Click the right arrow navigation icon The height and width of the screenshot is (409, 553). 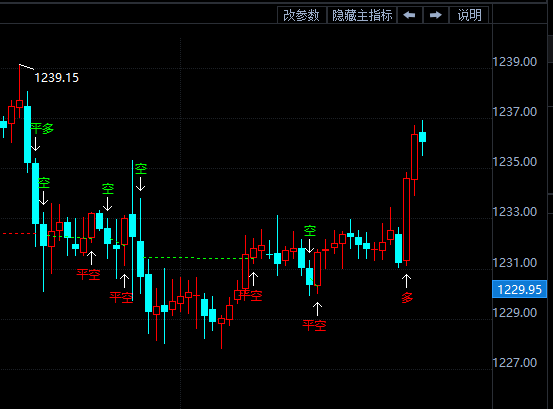(436, 15)
